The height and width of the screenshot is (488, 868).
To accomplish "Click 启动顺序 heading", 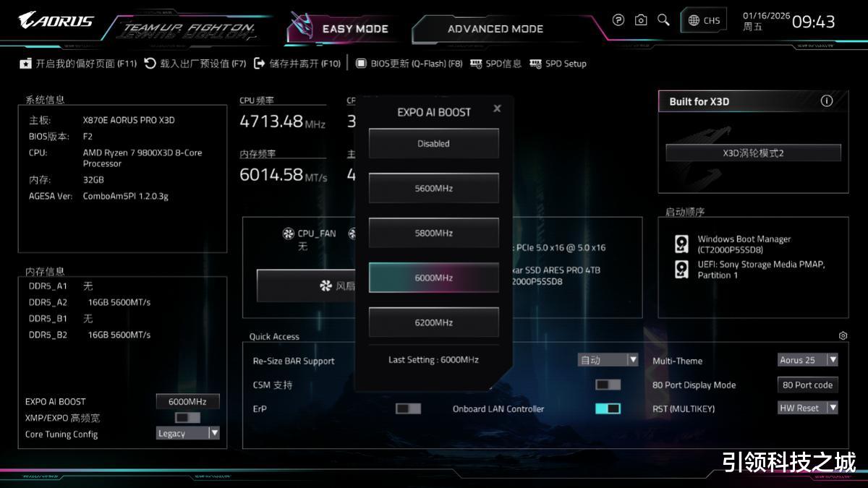I will (685, 212).
